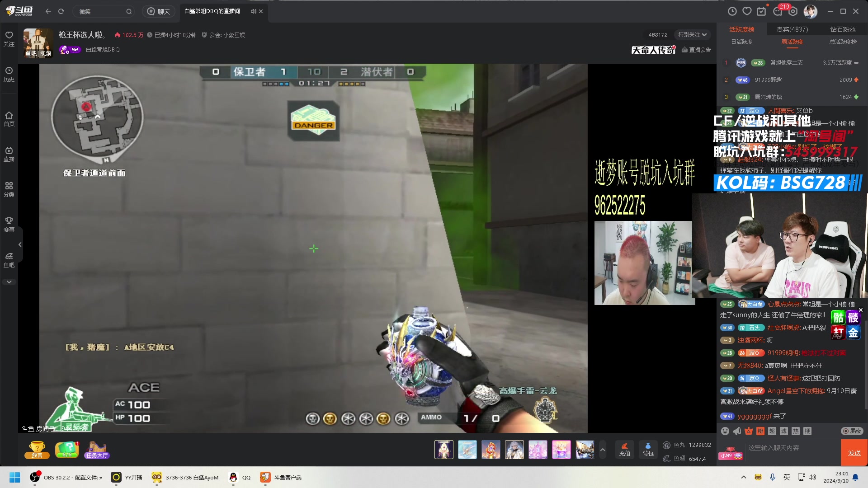
Task: Open 直播 in the left sidebar
Action: coord(9,154)
